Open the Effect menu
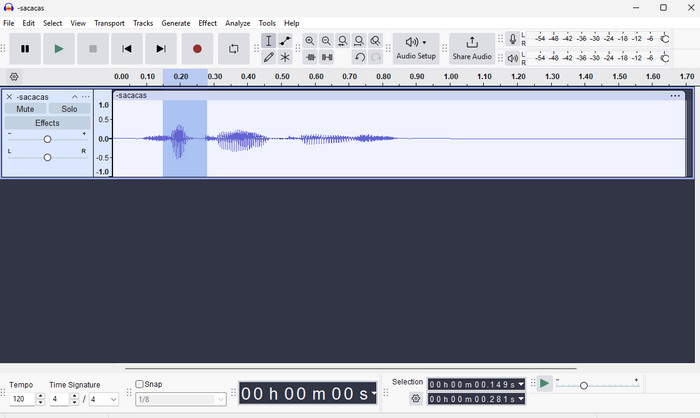Image resolution: width=700 pixels, height=418 pixels. click(208, 23)
